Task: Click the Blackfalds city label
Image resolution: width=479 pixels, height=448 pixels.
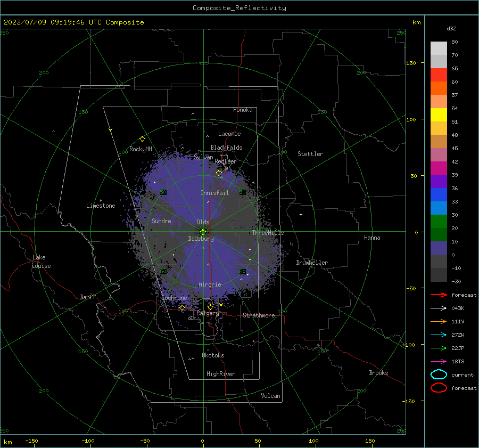Action: click(226, 148)
